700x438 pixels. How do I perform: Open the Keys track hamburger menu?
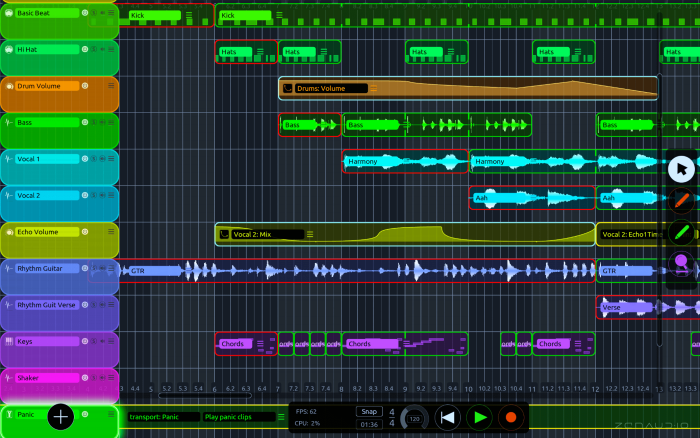coord(111,341)
